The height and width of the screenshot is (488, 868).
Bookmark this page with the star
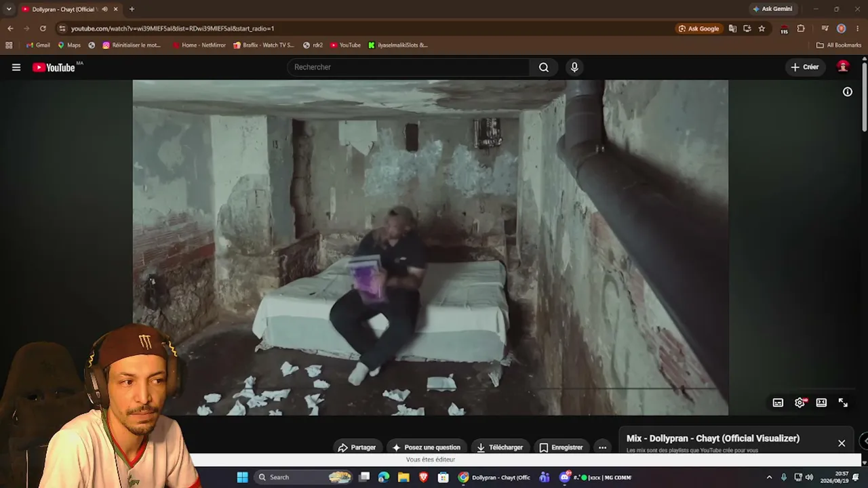[x=762, y=28]
